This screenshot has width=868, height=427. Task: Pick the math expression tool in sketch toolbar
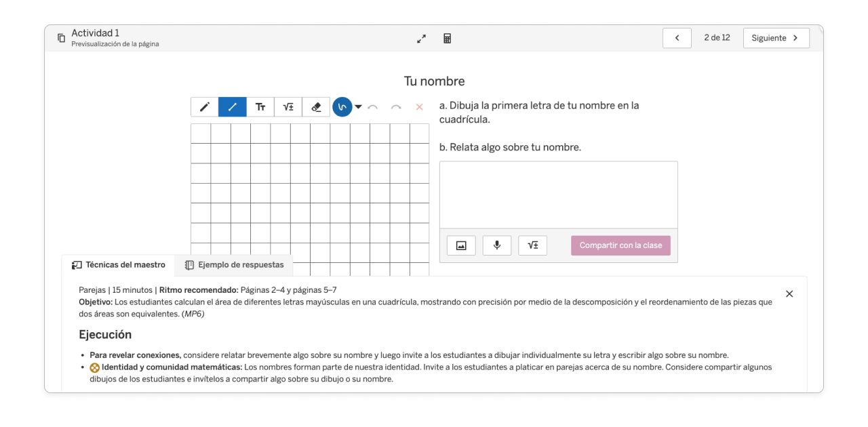[288, 107]
